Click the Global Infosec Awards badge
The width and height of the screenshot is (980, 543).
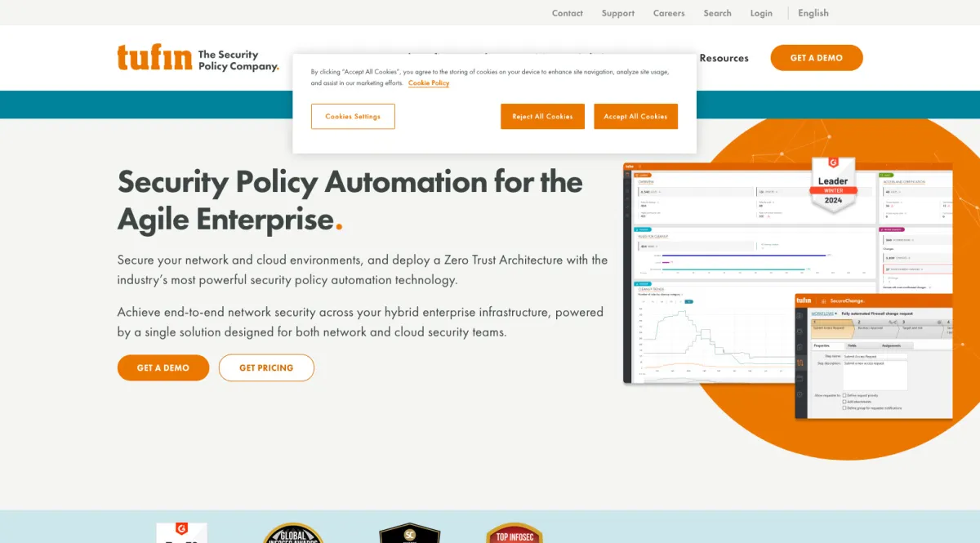[293, 533]
